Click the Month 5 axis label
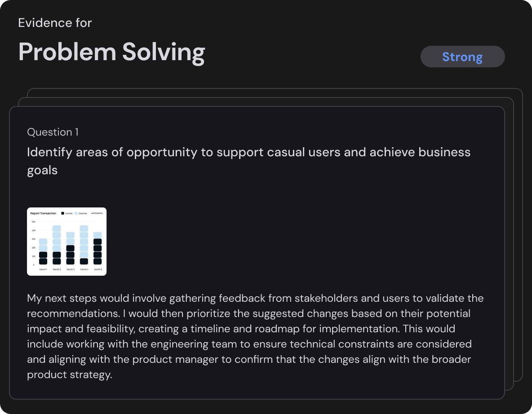 click(x=98, y=269)
